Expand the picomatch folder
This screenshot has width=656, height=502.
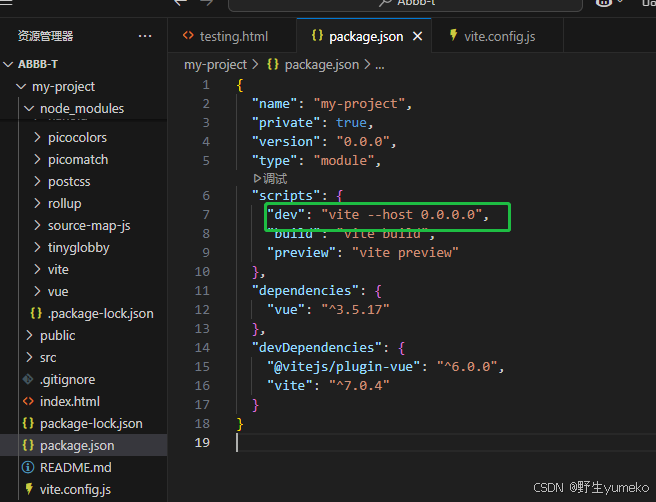[x=37, y=159]
